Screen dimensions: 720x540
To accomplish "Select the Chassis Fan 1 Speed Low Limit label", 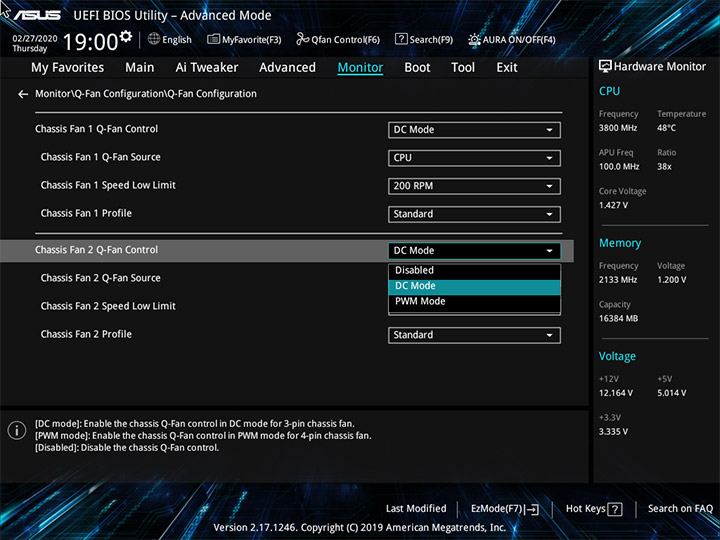I will (108, 185).
